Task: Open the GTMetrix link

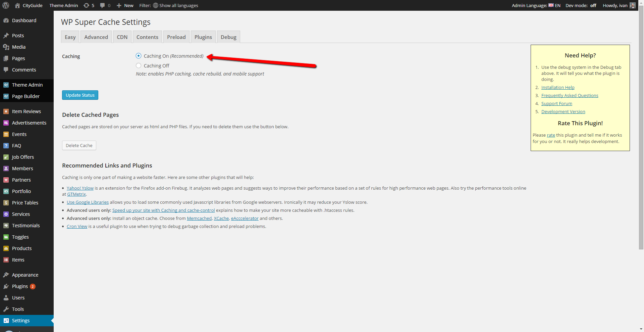Action: (x=76, y=194)
